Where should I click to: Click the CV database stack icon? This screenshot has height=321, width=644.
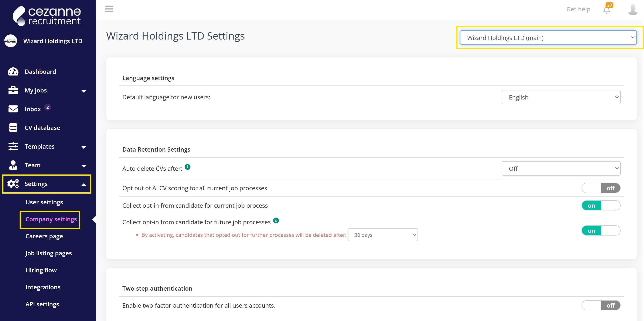pos(13,128)
